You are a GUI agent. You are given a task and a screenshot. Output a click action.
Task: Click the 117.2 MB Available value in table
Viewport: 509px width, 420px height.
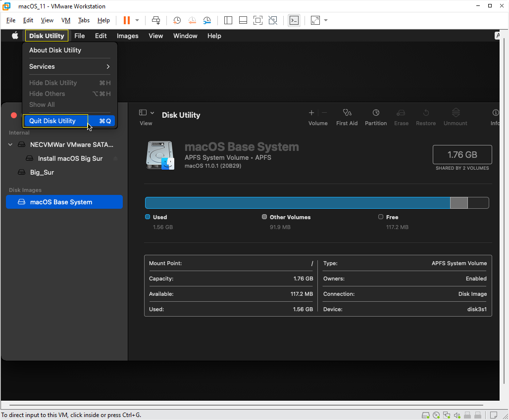pos(302,294)
